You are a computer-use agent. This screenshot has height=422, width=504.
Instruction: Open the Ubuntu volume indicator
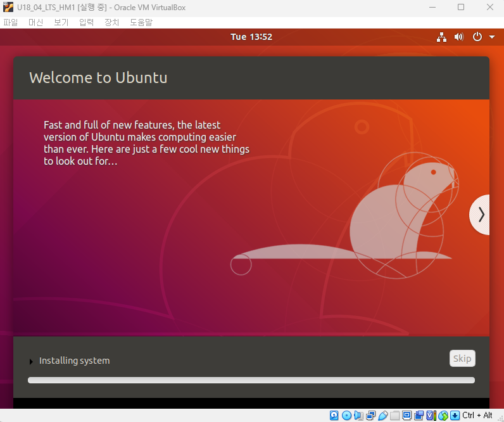459,37
